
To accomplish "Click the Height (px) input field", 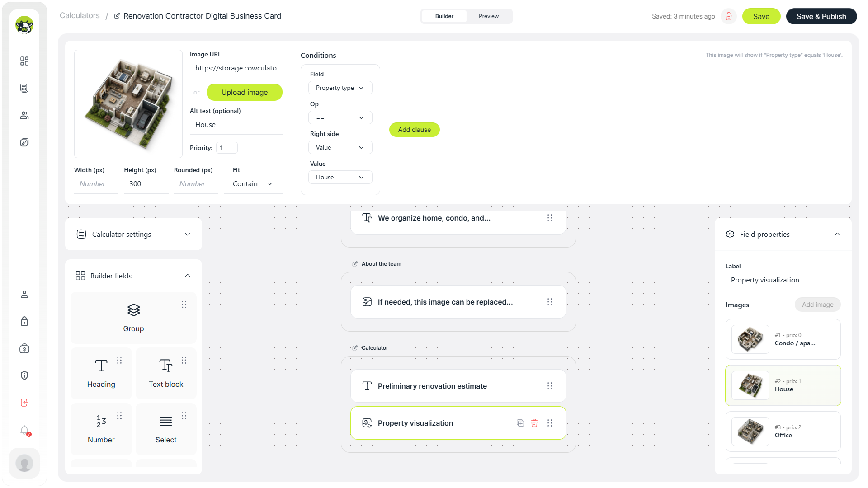I will 146,184.
